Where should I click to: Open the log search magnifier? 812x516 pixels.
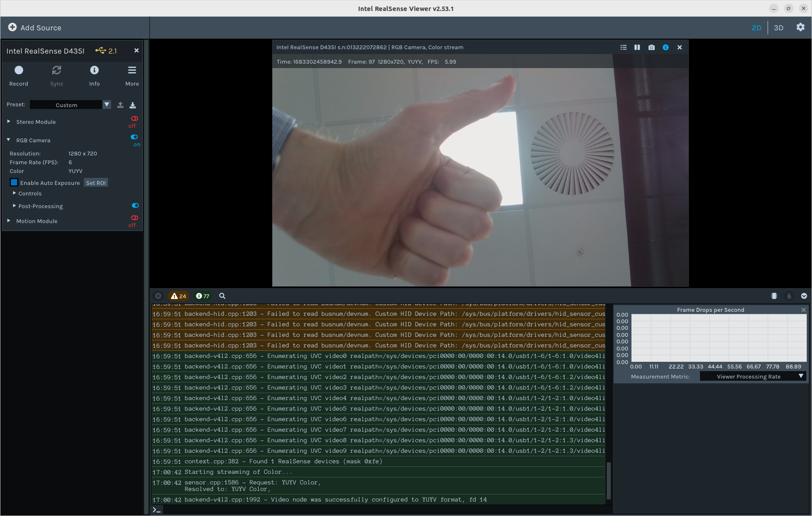(x=222, y=296)
